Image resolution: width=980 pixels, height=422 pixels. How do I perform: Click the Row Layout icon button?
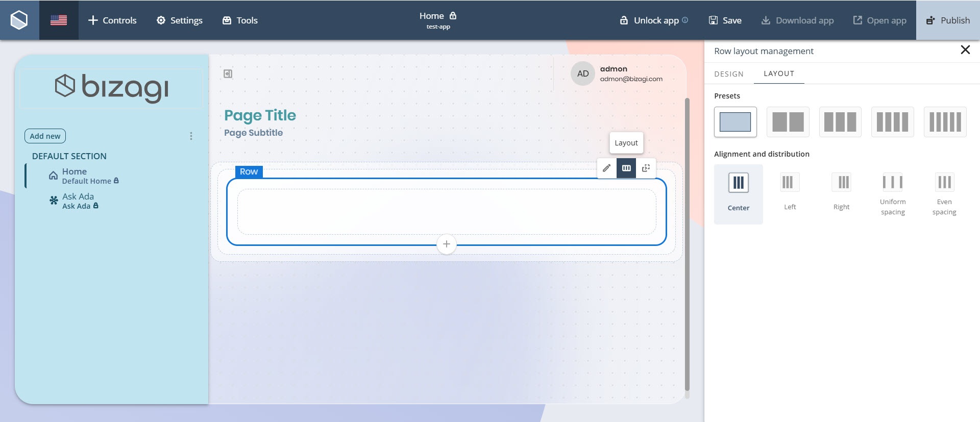pyautogui.click(x=626, y=168)
